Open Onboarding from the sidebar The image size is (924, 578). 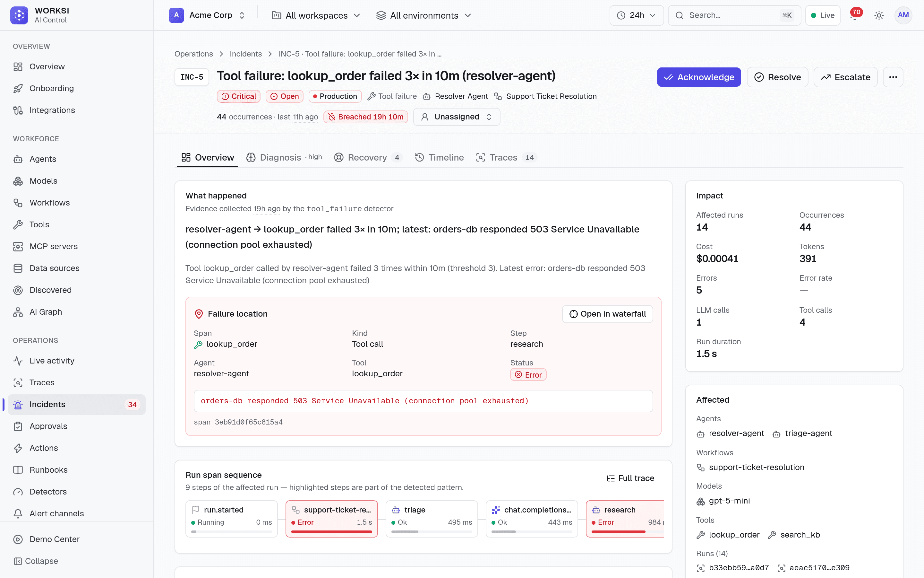[x=77, y=88]
